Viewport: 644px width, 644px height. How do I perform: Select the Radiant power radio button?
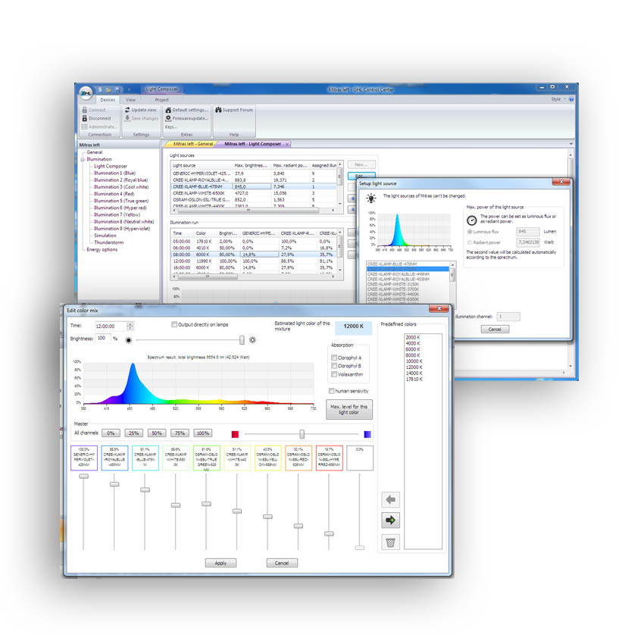pos(470,242)
